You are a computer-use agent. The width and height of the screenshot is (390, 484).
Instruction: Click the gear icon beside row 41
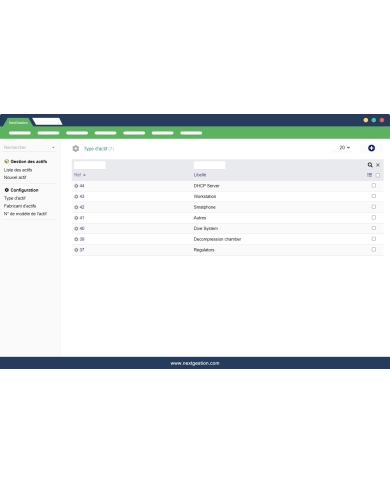click(76, 218)
